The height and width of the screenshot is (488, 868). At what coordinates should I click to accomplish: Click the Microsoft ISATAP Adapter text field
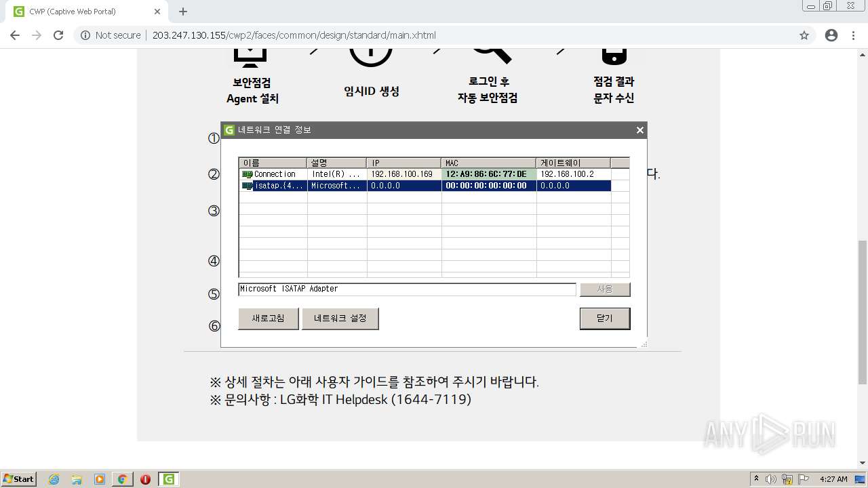coord(407,289)
